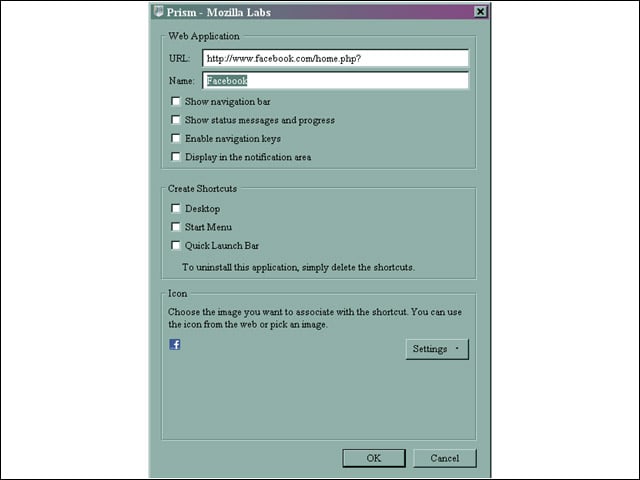Click the 'Create Shortcuts' group label
The height and width of the screenshot is (480, 640).
[202, 189]
